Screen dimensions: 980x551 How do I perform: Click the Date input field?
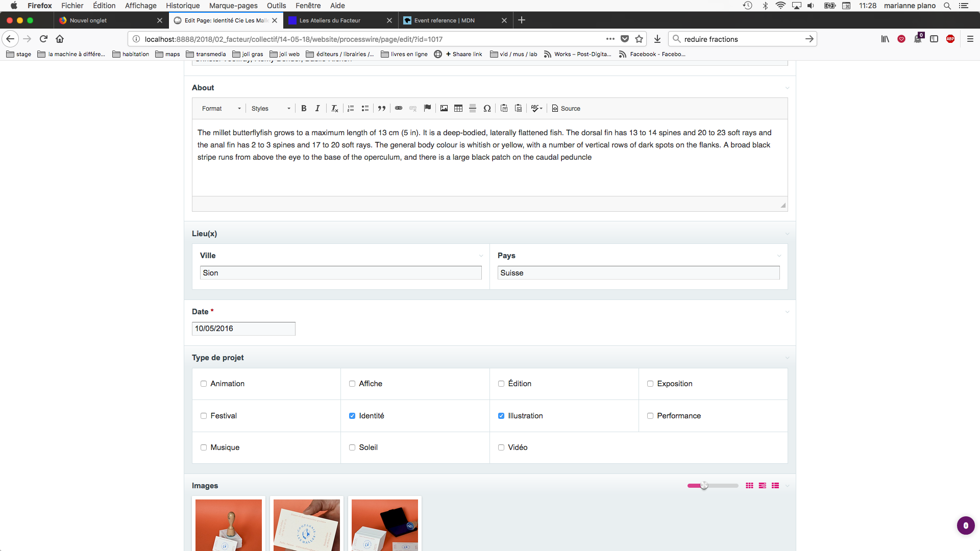[x=243, y=329]
